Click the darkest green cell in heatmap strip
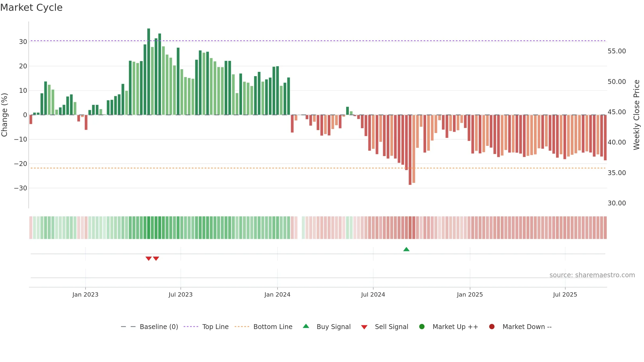This screenshot has width=644, height=362. click(149, 228)
